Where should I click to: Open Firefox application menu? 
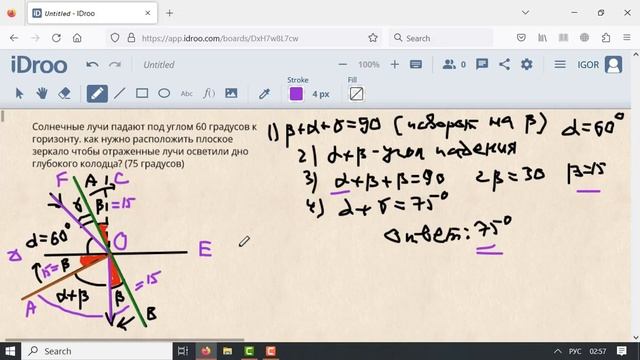pos(627,38)
